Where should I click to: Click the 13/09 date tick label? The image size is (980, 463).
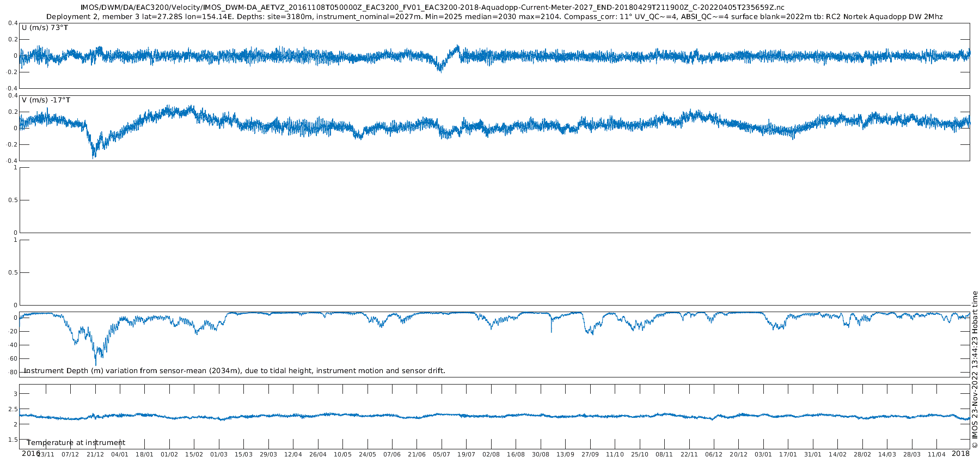coord(566,455)
